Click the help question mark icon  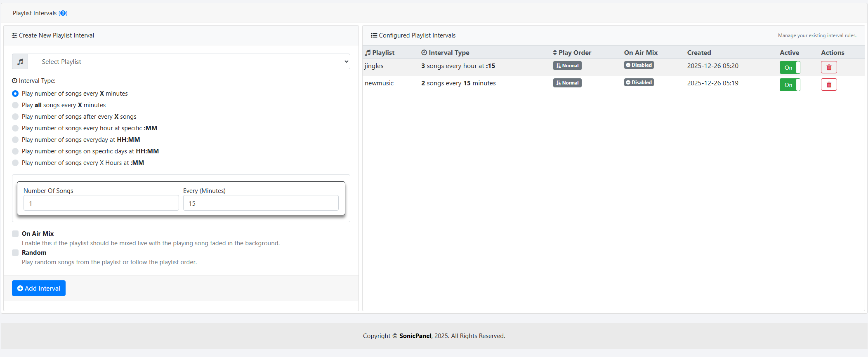pyautogui.click(x=63, y=13)
